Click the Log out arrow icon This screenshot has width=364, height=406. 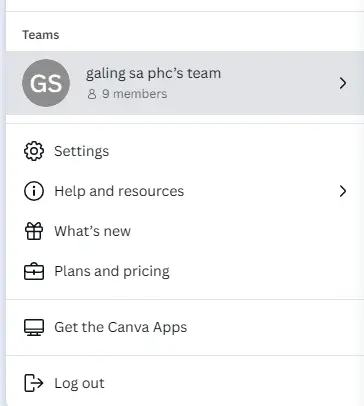[x=34, y=383]
